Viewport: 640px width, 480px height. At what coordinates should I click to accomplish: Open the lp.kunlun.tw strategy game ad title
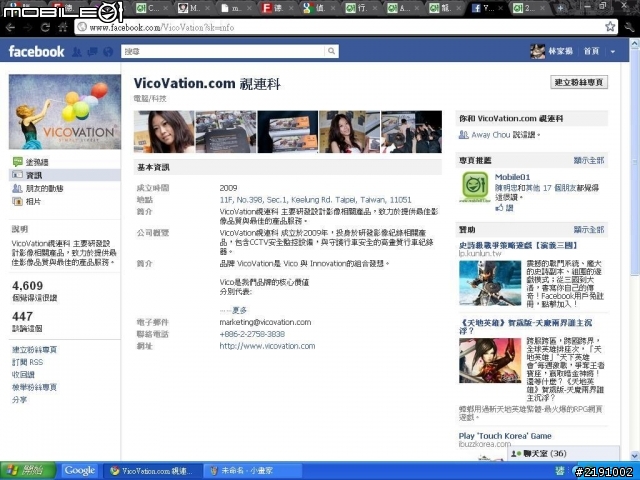(518, 245)
